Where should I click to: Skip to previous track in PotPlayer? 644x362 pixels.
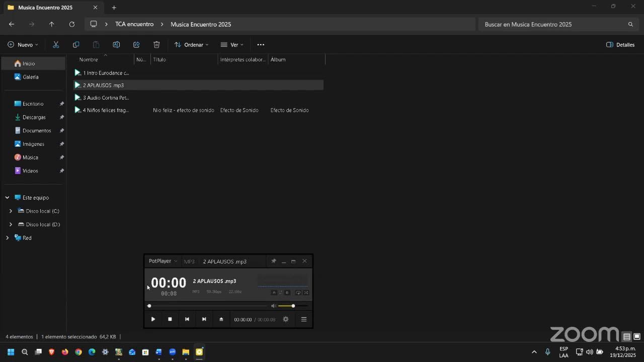[x=187, y=319]
